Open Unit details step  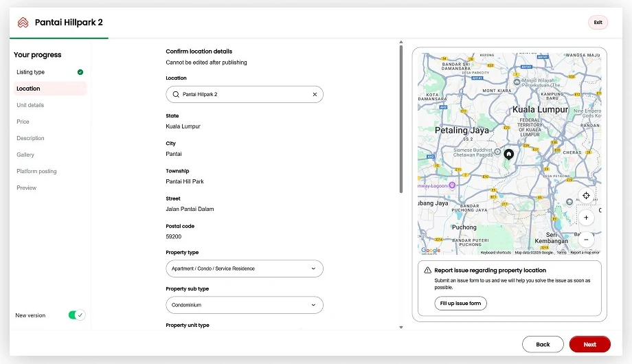30,105
